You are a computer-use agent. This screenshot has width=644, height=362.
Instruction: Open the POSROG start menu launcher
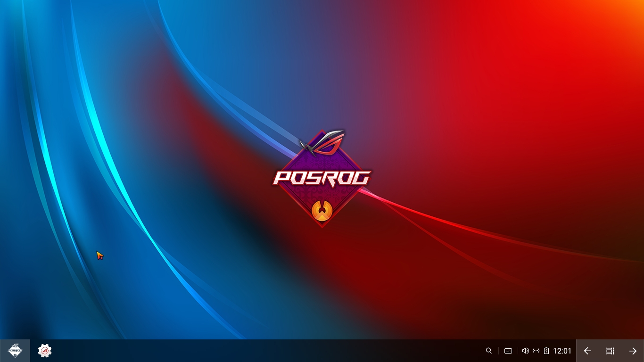coord(15,351)
